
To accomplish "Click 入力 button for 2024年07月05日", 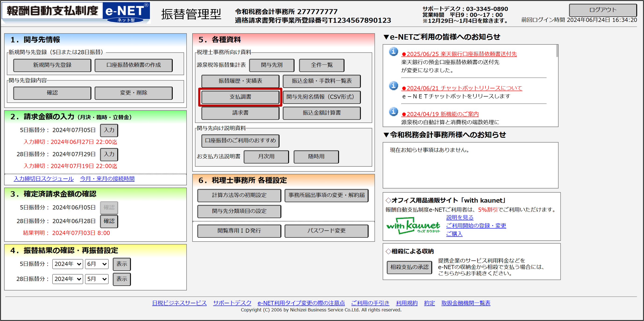I will [109, 130].
